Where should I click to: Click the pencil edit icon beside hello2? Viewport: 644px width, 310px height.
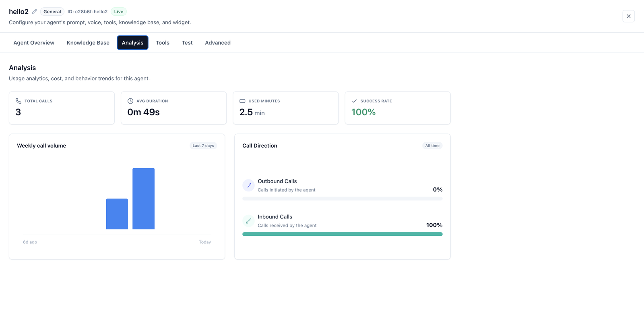[34, 12]
